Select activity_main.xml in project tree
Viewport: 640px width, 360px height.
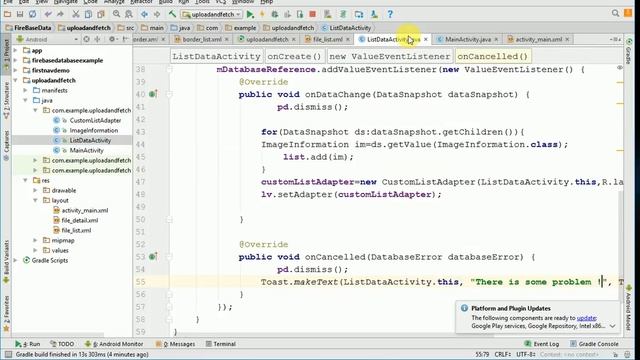pyautogui.click(x=84, y=210)
